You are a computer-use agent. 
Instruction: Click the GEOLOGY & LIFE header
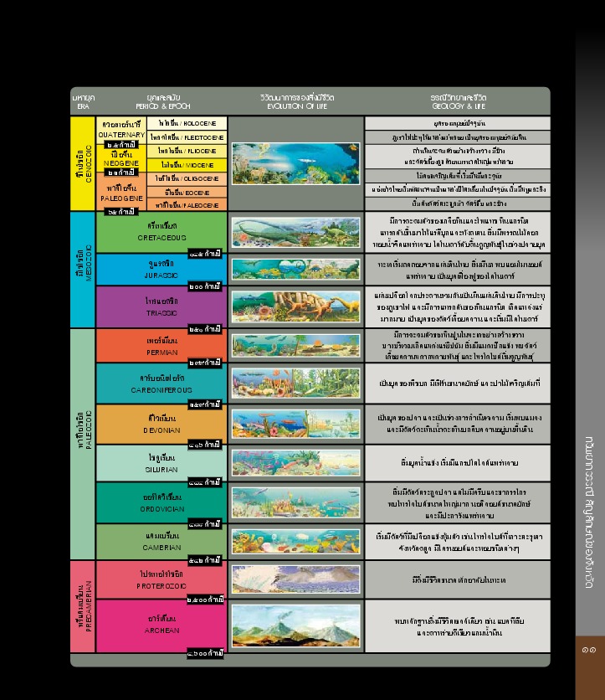point(459,102)
